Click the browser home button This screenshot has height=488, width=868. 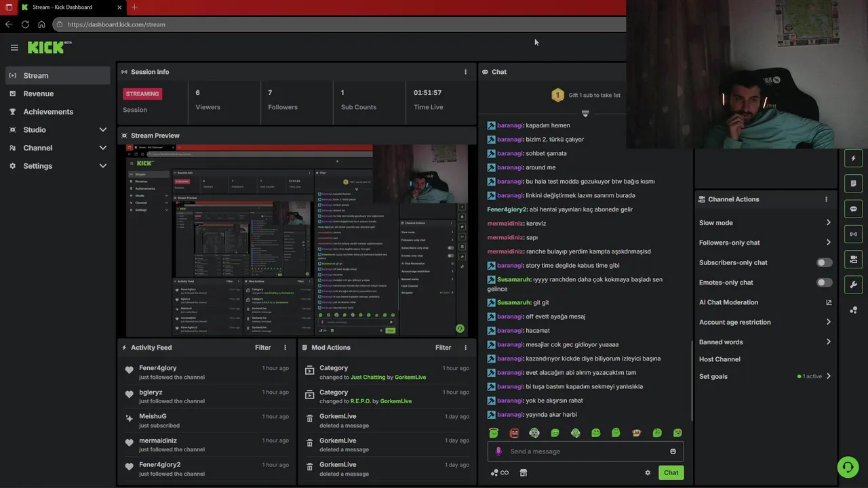(41, 24)
